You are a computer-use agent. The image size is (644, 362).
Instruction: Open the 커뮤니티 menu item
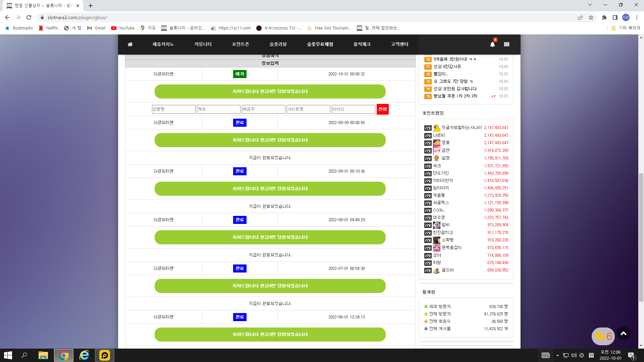click(x=203, y=44)
